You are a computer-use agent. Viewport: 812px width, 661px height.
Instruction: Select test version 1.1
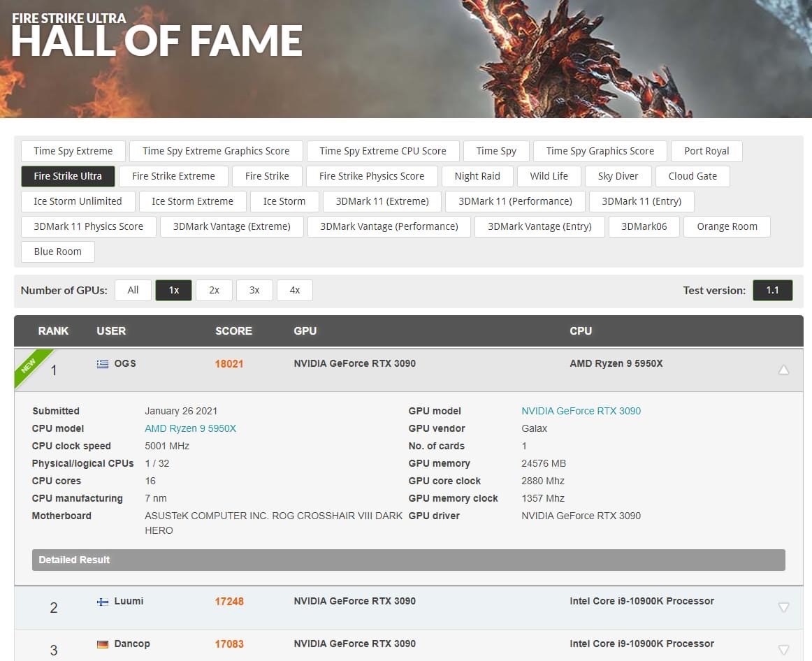point(773,291)
